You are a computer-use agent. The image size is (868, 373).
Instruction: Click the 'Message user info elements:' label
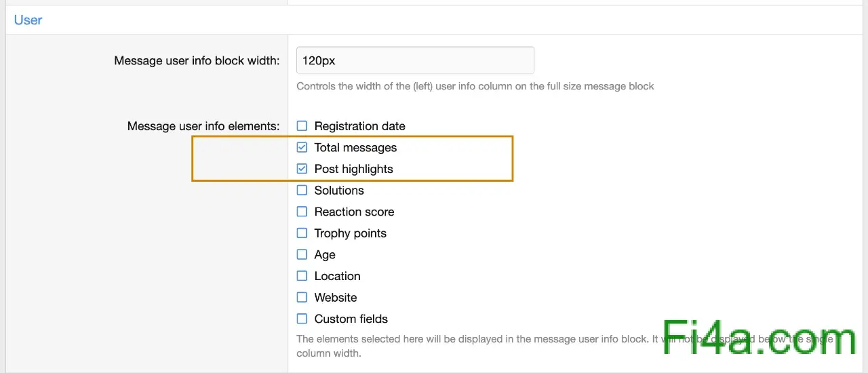[203, 126]
